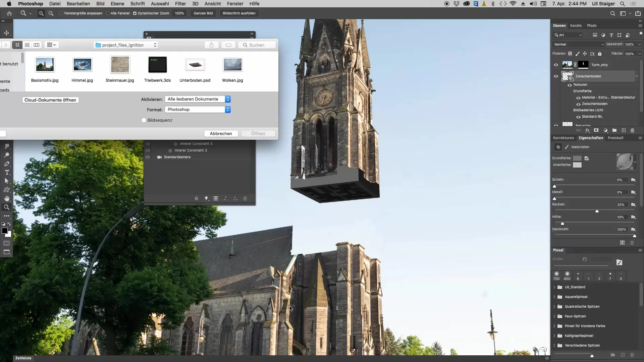The height and width of the screenshot is (362, 644).
Task: Enable Alle Fenster checkbox
Action: click(108, 13)
